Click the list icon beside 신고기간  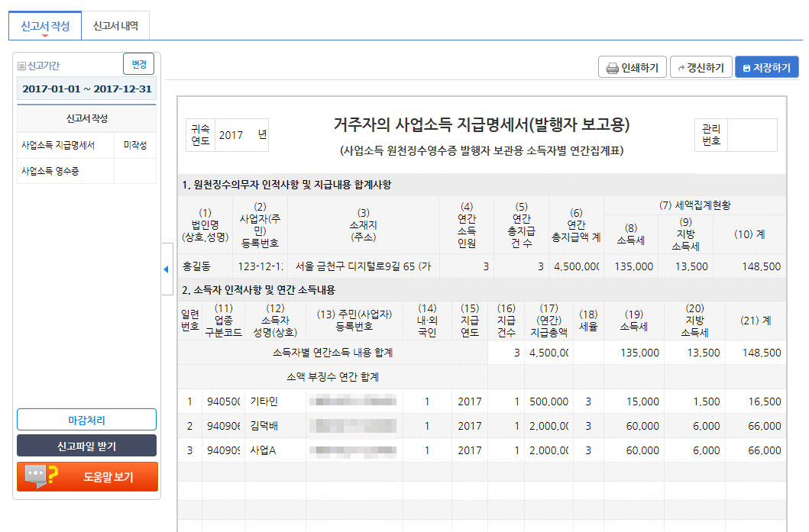tap(21, 66)
